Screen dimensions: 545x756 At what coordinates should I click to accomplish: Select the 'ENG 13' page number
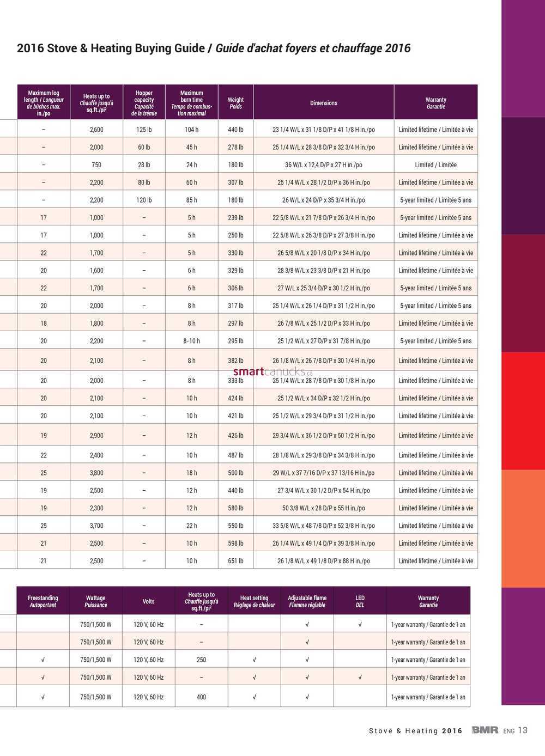coord(516,730)
